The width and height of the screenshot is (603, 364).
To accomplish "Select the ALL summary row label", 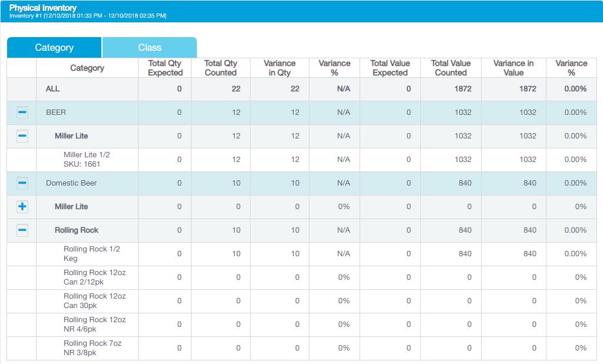I will [x=52, y=89].
